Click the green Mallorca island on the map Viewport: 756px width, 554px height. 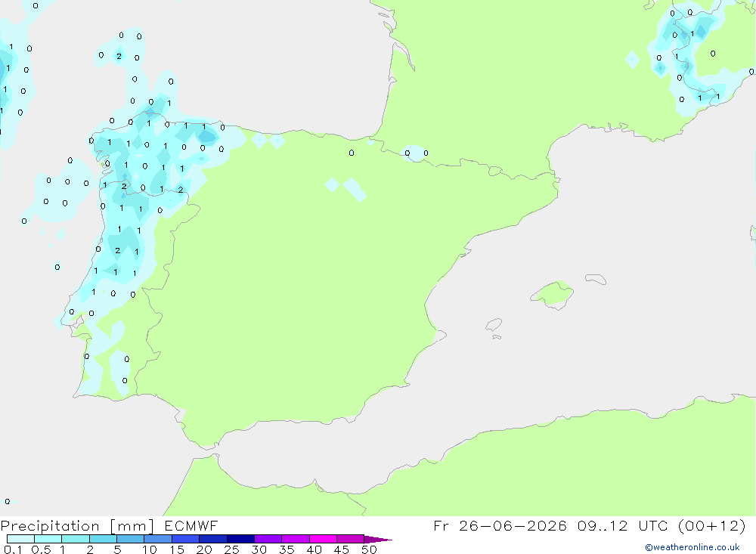(x=553, y=293)
